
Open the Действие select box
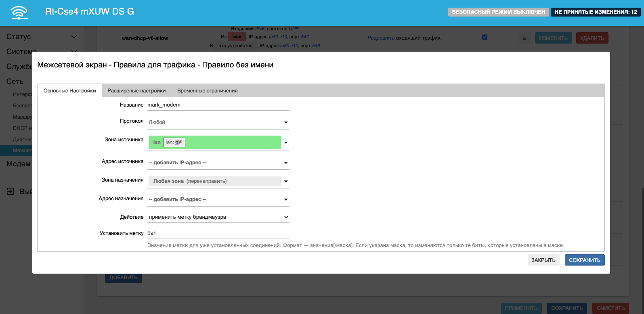click(x=218, y=217)
